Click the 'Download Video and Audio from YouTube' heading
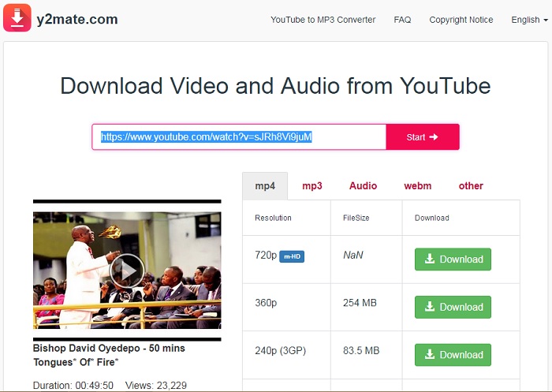Image resolution: width=552 pixels, height=392 pixels. (275, 86)
